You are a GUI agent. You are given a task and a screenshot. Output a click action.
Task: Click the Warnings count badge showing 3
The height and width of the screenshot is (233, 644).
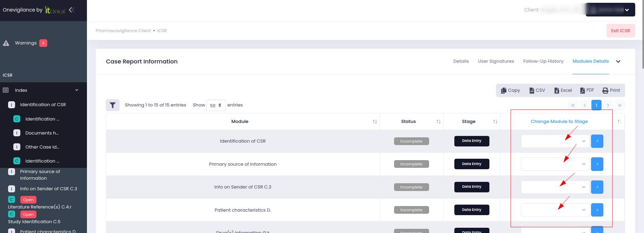click(x=43, y=43)
